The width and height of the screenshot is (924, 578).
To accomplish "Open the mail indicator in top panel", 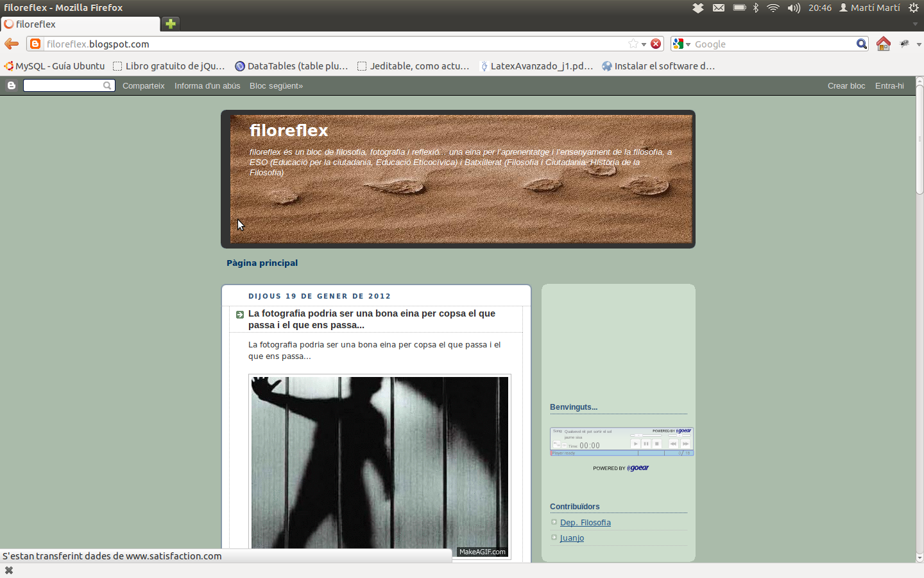I will (x=719, y=8).
